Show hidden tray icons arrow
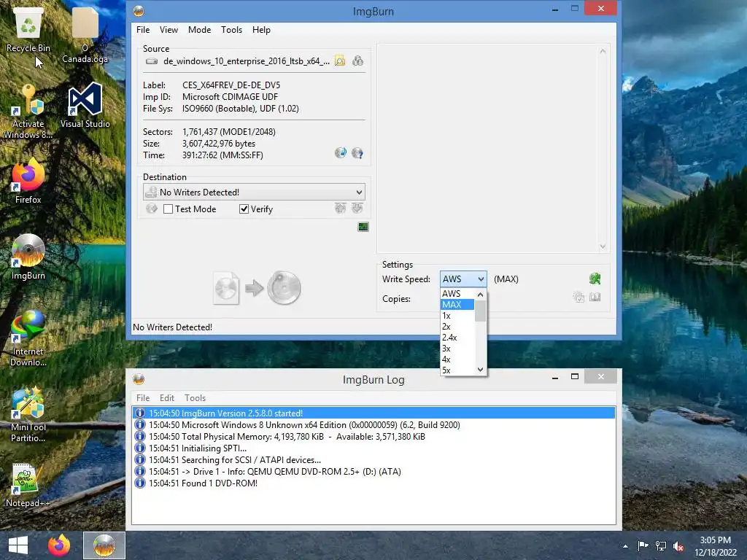The height and width of the screenshot is (560, 747). (625, 546)
